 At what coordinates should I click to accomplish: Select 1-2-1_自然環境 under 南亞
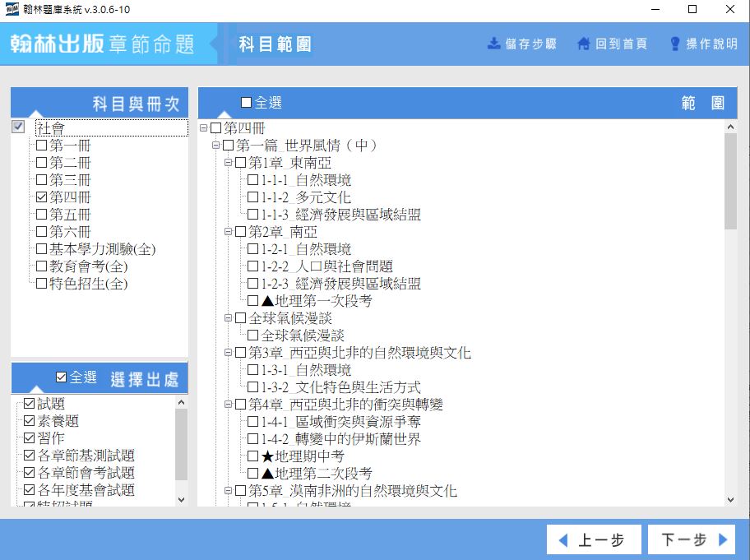pos(306,248)
